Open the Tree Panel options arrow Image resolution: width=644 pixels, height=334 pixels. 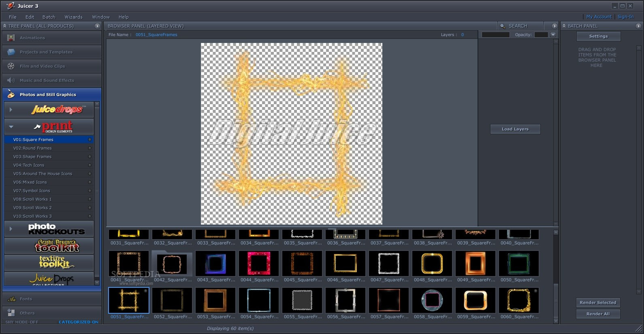pos(97,26)
